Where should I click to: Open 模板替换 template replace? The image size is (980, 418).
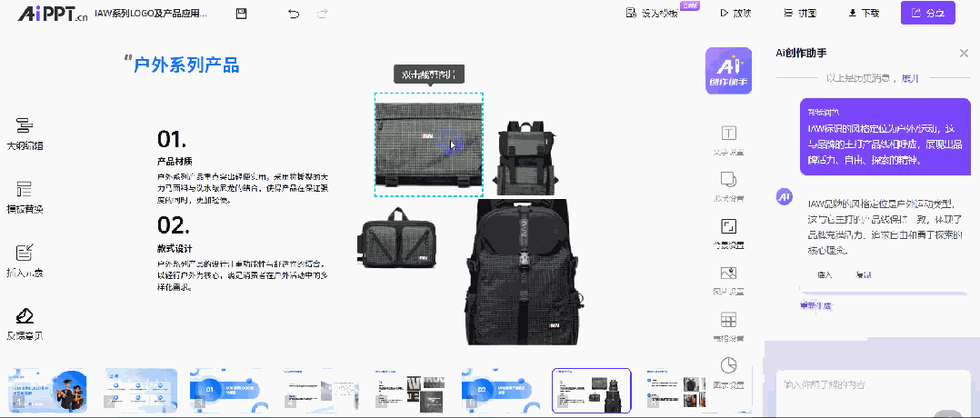[x=25, y=197]
